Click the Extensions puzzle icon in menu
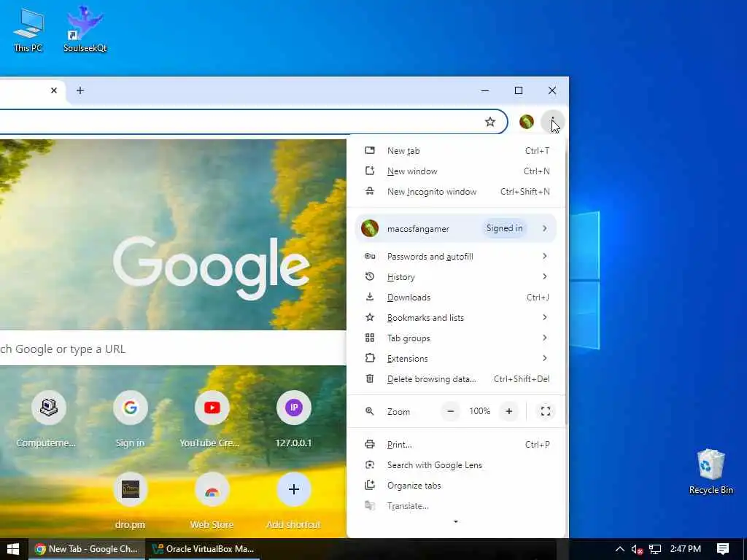This screenshot has width=747, height=560. click(370, 358)
